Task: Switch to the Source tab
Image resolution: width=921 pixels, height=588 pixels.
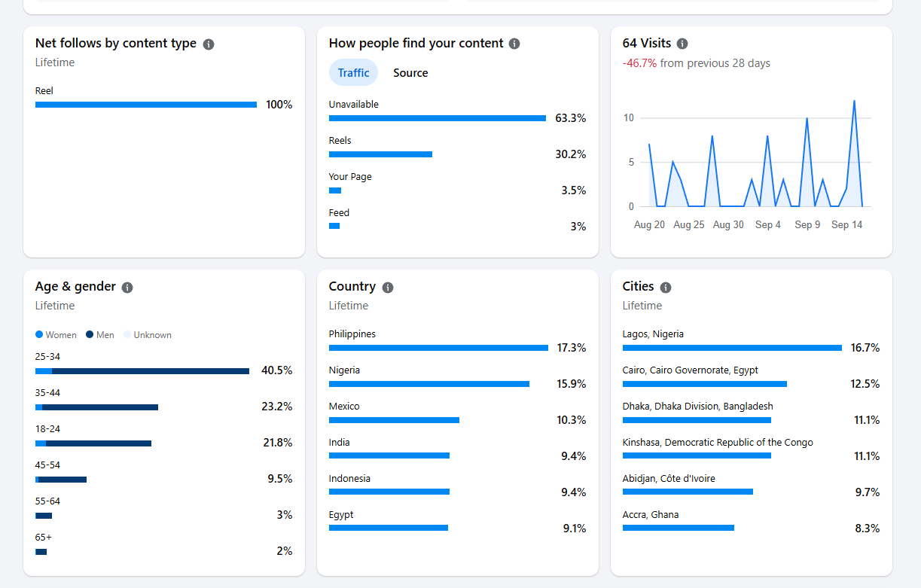Action: [x=410, y=73]
